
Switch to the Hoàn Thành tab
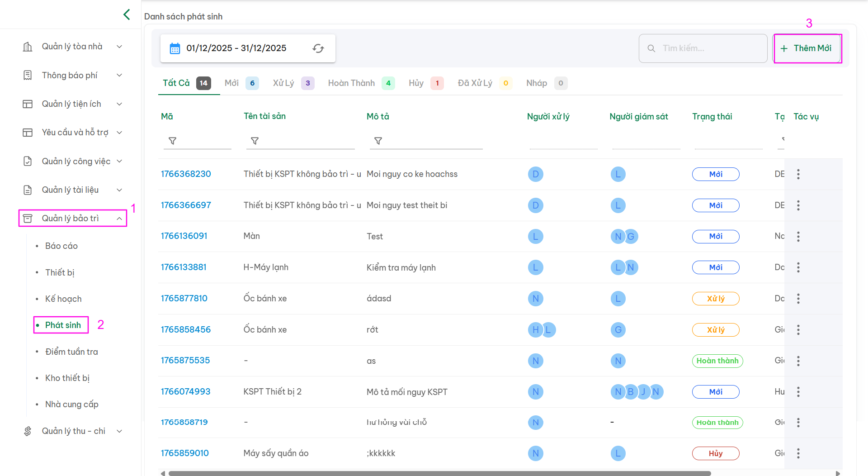coord(352,83)
